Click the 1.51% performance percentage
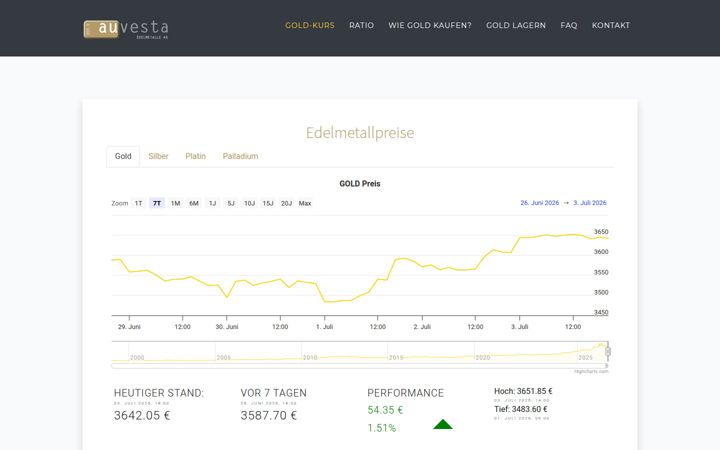This screenshot has height=450, width=720. pyautogui.click(x=382, y=428)
